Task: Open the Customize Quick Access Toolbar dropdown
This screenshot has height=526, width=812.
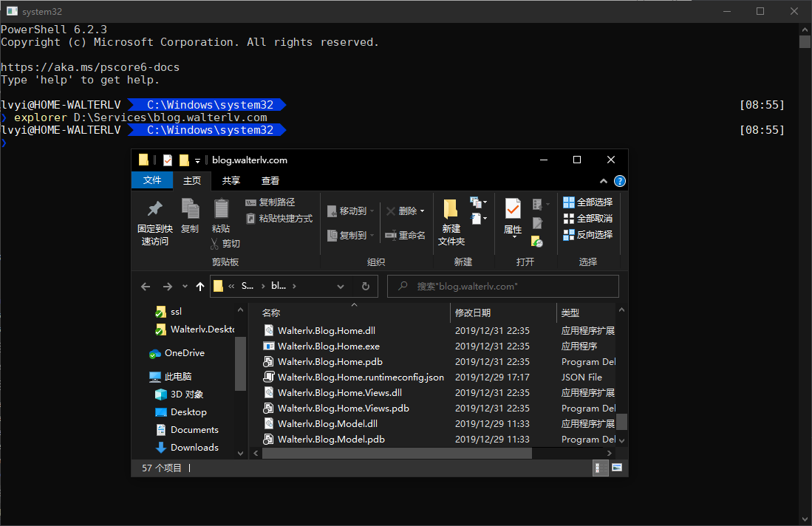Action: [198, 160]
